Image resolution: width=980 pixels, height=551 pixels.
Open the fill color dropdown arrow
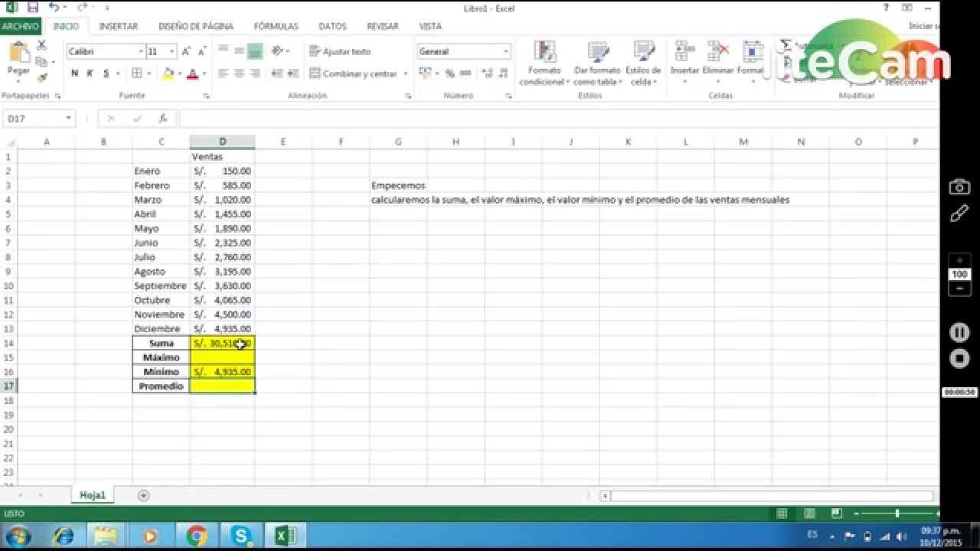[x=179, y=74]
